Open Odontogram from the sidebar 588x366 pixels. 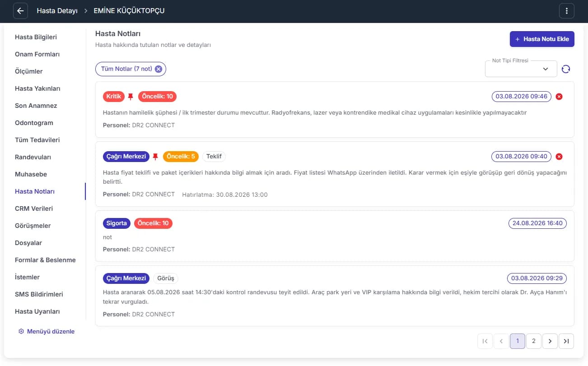(x=34, y=123)
